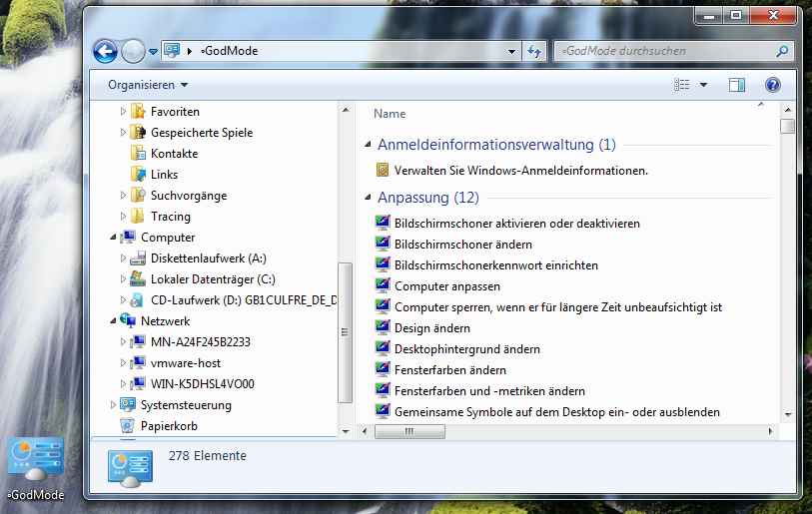Image resolution: width=812 pixels, height=514 pixels.
Task: Expand the Tracing folder
Action: [123, 216]
